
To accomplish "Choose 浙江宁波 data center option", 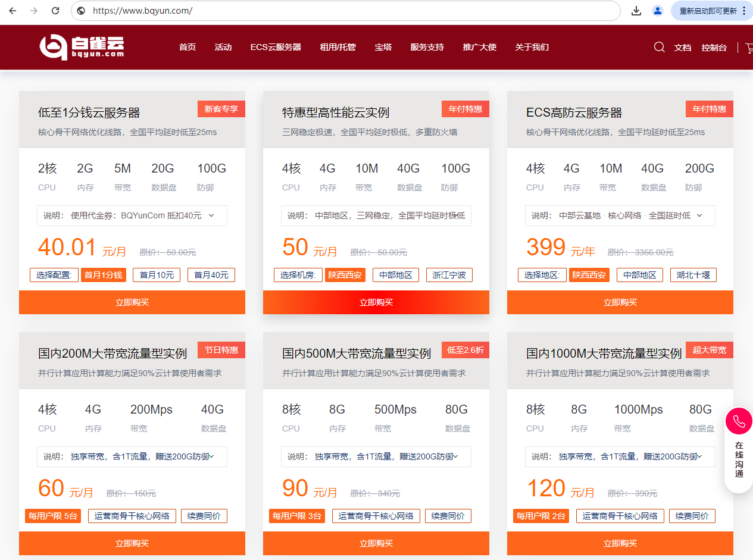I will 449,275.
